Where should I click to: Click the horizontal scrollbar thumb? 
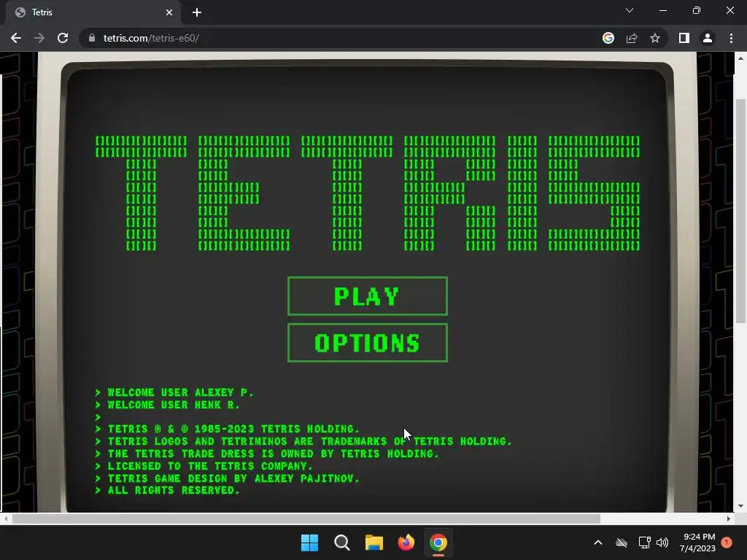(x=306, y=518)
